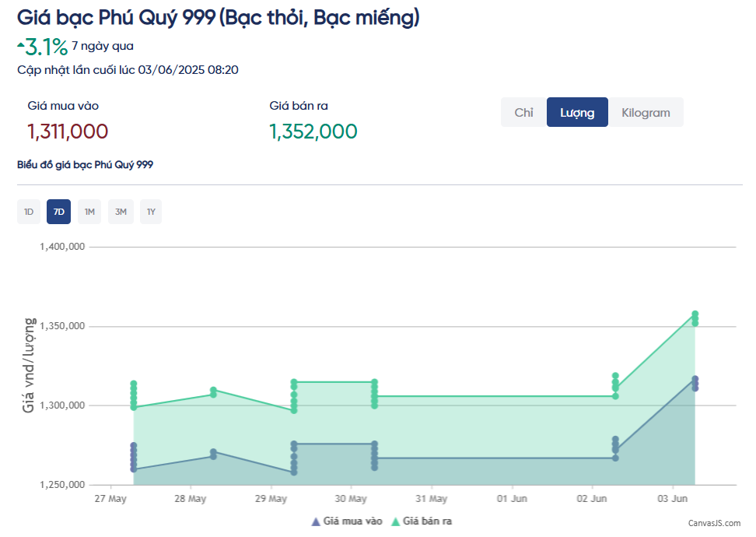Select the 1Y time range

(x=150, y=211)
